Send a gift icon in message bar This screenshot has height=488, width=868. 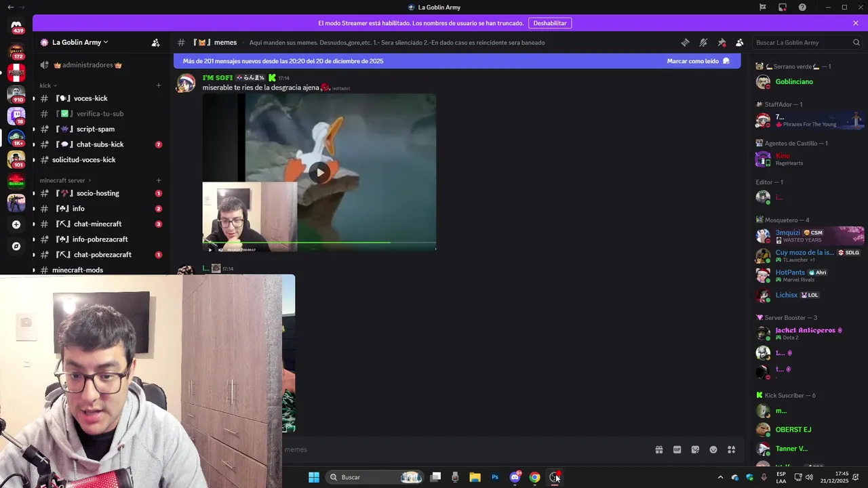pos(658,449)
